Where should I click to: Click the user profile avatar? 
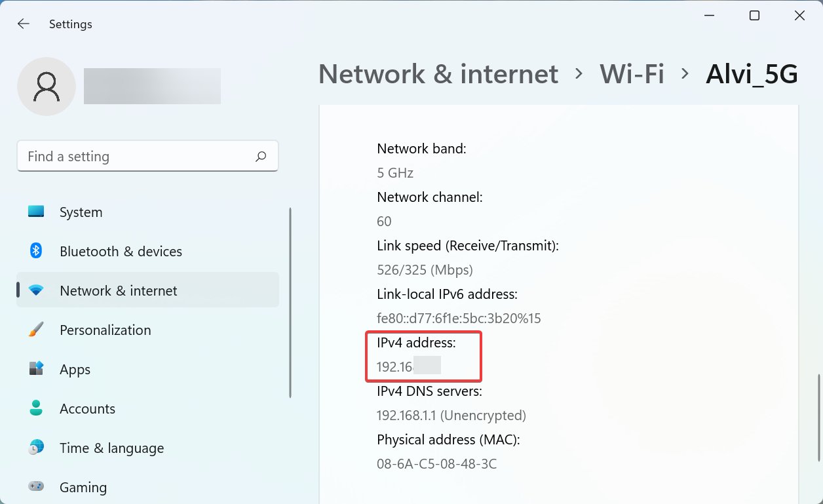pos(47,87)
